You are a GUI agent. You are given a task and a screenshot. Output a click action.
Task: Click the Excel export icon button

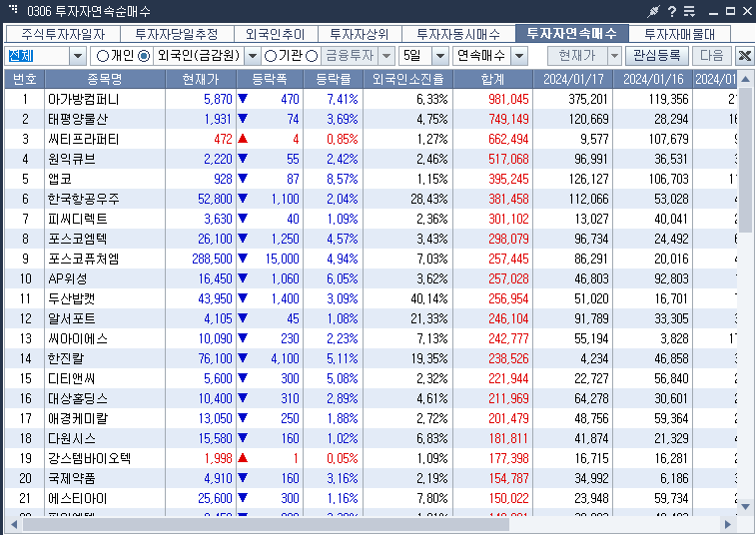[744, 56]
